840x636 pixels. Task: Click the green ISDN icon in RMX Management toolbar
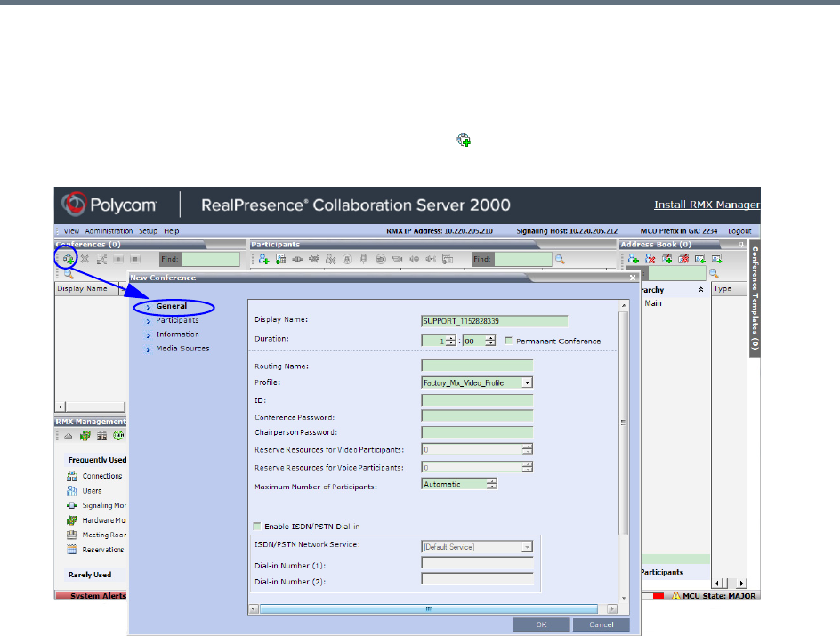(x=118, y=436)
